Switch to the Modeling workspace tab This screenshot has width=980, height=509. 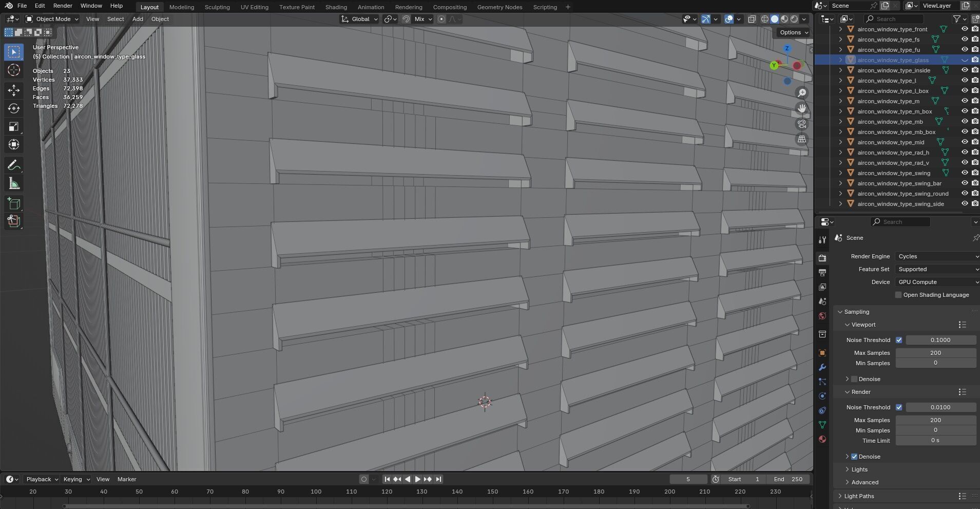click(x=182, y=7)
